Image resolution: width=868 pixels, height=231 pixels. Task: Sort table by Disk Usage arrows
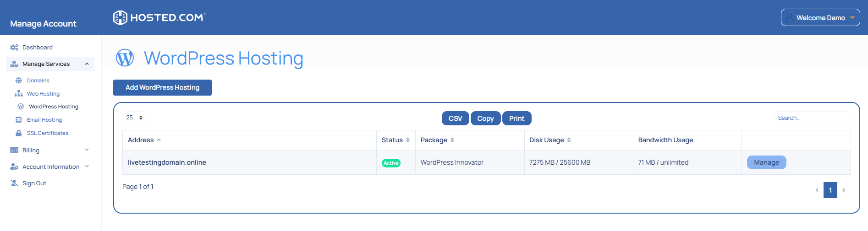click(569, 140)
